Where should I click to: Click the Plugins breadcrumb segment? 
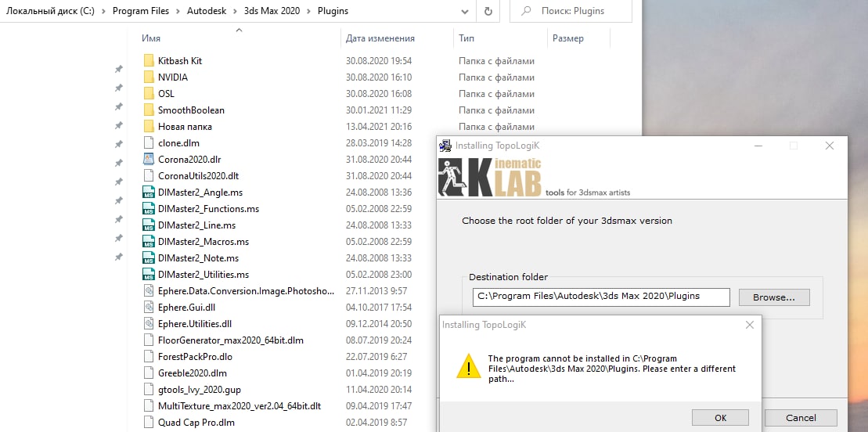[x=333, y=11]
